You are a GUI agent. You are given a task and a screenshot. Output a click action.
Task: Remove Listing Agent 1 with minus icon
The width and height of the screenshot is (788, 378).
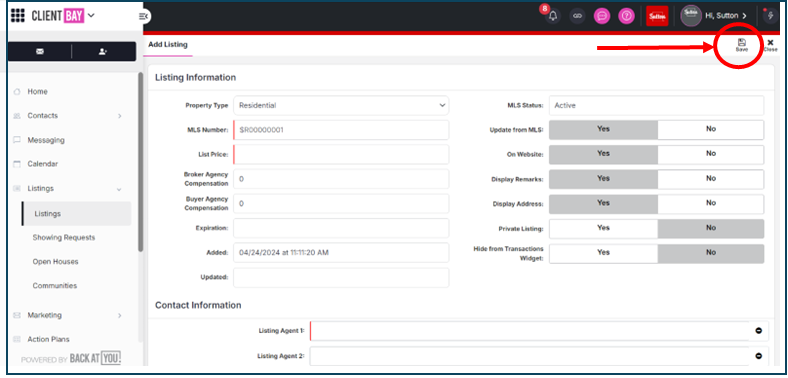(x=758, y=331)
